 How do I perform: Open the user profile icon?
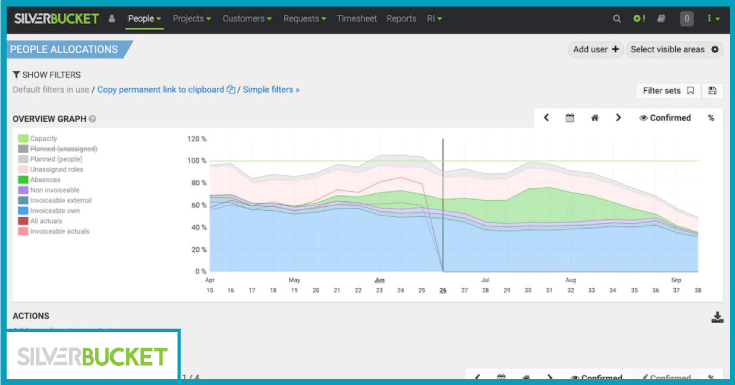(x=112, y=19)
